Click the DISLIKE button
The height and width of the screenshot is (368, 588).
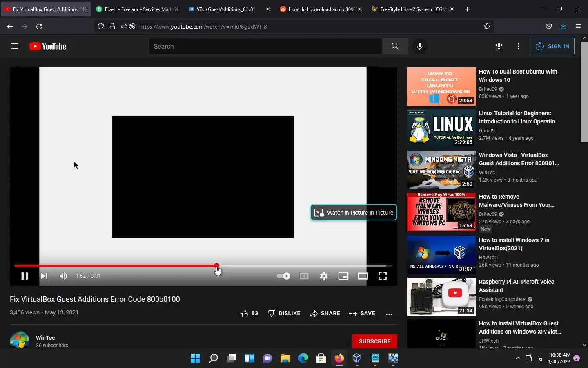pyautogui.click(x=284, y=314)
